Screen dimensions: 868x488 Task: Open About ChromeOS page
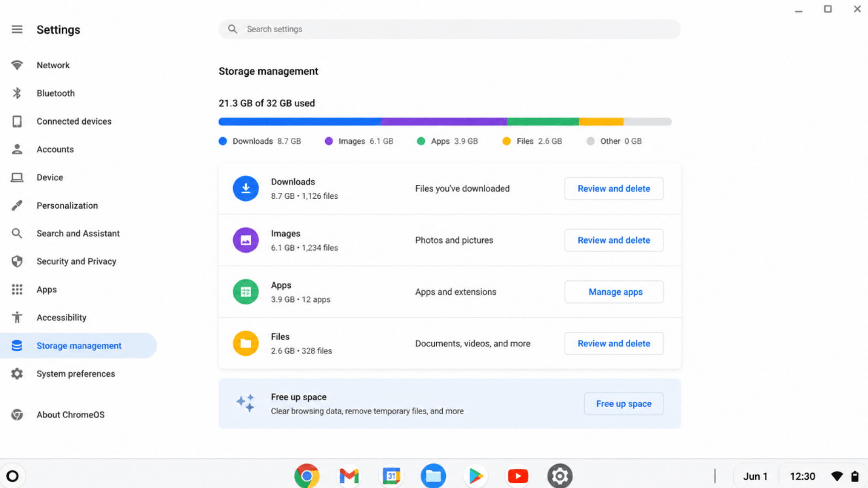click(71, 415)
